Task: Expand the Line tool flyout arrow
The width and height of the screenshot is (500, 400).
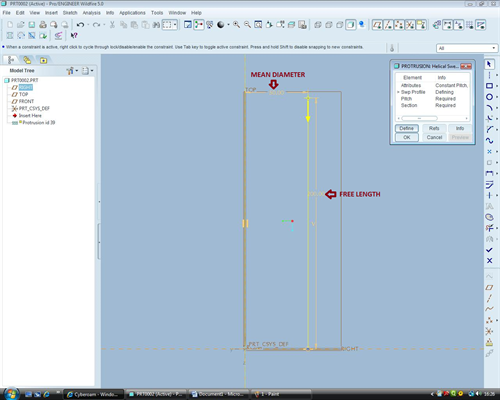Action: (496, 75)
